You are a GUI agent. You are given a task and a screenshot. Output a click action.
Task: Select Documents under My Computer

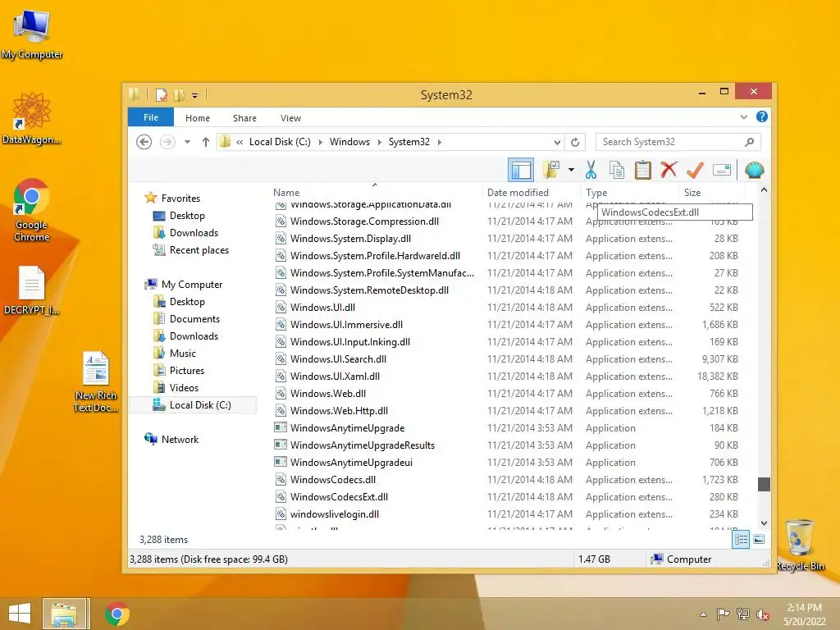[194, 319]
